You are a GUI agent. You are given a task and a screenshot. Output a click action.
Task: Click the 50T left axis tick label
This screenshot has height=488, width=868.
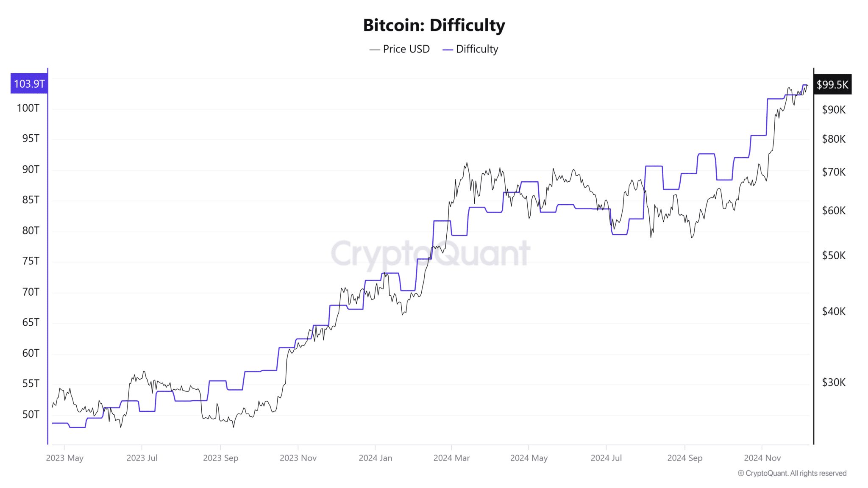pos(31,414)
